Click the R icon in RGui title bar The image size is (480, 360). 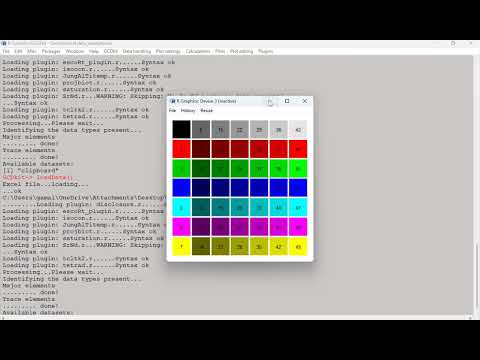coord(4,43)
